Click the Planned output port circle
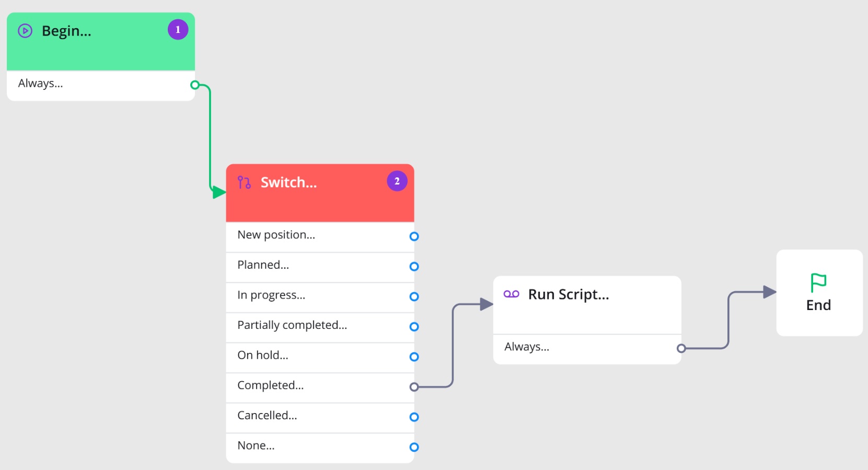Image resolution: width=868 pixels, height=470 pixels. (414, 267)
